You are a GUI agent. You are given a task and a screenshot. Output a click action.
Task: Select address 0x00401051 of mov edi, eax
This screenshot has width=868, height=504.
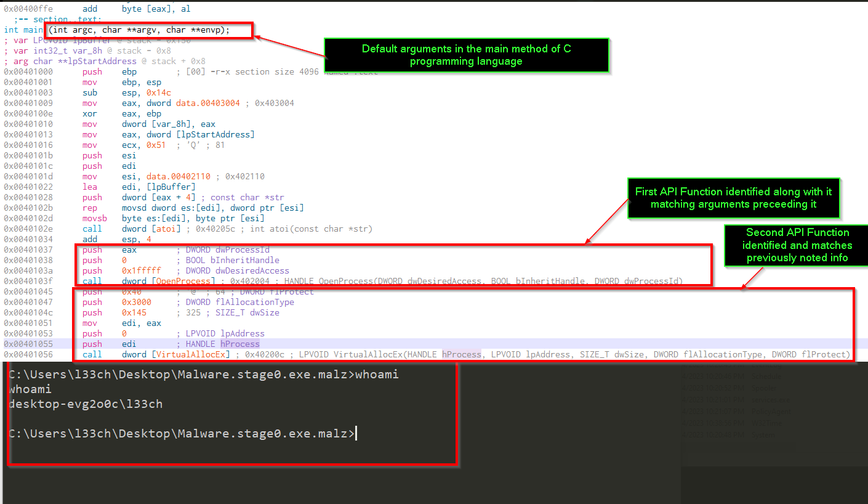pyautogui.click(x=28, y=323)
